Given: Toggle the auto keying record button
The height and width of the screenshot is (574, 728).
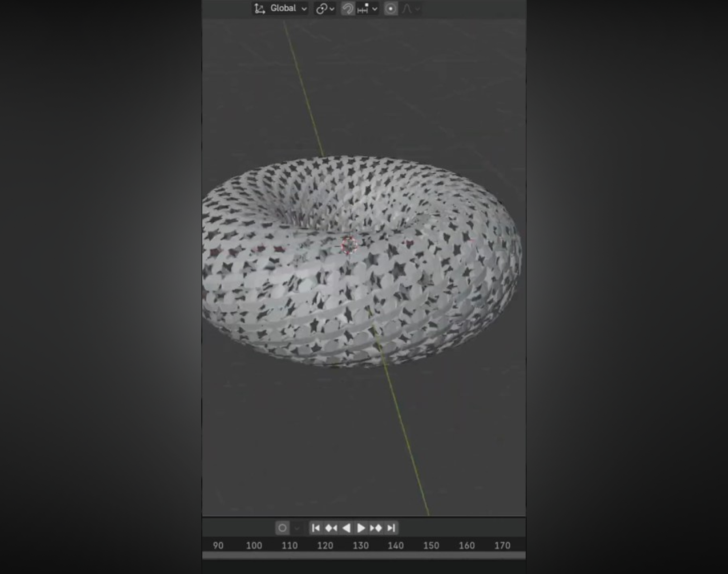Looking at the screenshot, I should pyautogui.click(x=282, y=528).
